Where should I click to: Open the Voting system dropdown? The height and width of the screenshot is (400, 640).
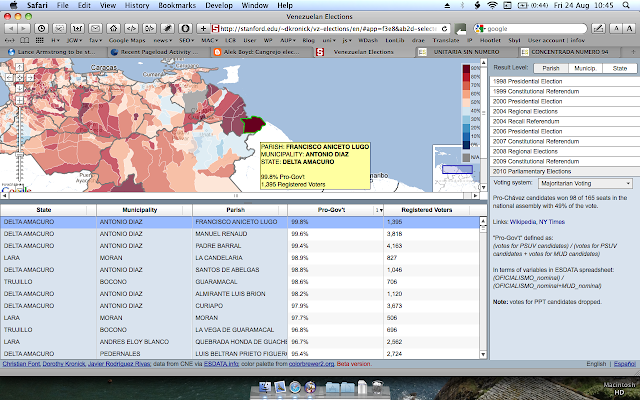tap(585, 183)
